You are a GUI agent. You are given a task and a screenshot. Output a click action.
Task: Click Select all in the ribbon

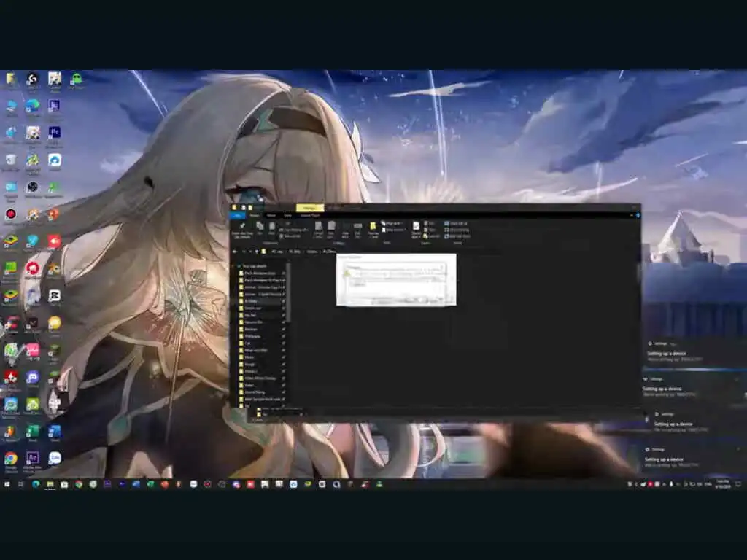[456, 223]
